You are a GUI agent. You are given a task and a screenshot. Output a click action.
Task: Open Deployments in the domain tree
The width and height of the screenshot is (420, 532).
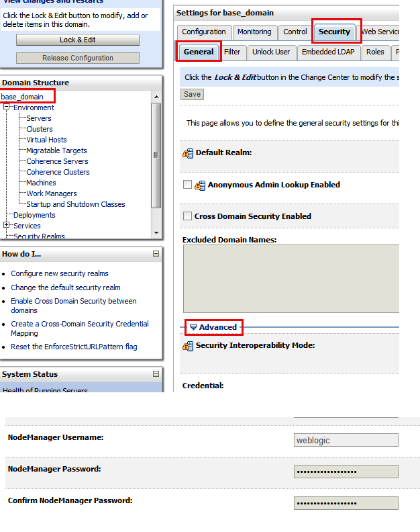tap(34, 215)
